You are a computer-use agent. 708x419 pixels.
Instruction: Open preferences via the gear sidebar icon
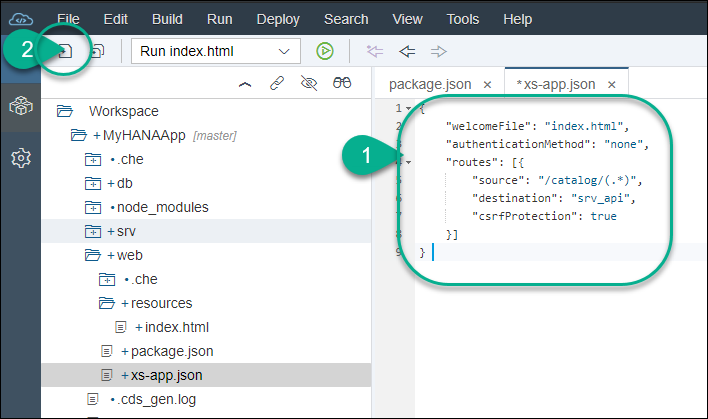tap(21, 158)
